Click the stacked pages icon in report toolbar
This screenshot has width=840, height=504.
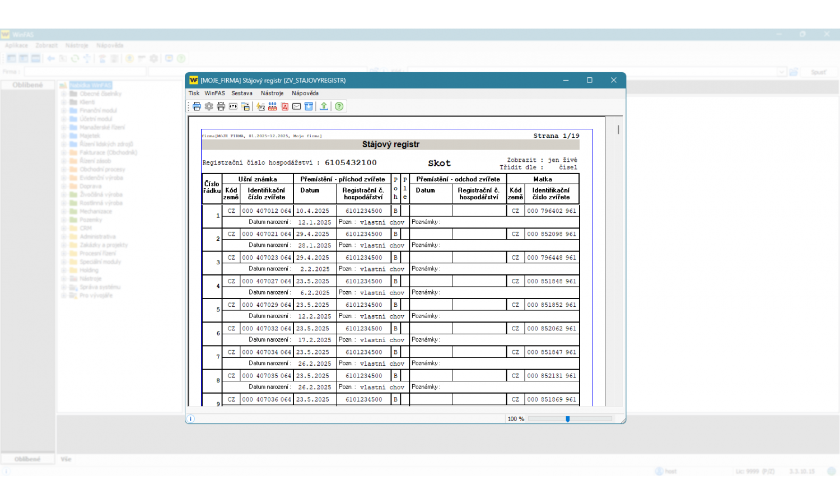pyautogui.click(x=245, y=106)
